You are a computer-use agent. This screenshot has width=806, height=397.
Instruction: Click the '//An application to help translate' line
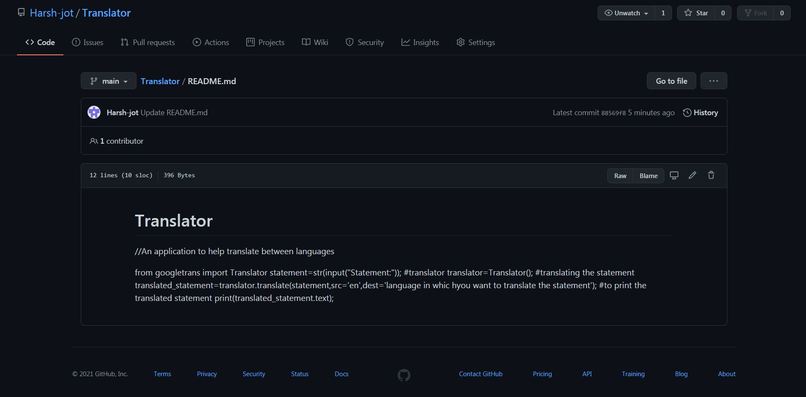coord(234,251)
